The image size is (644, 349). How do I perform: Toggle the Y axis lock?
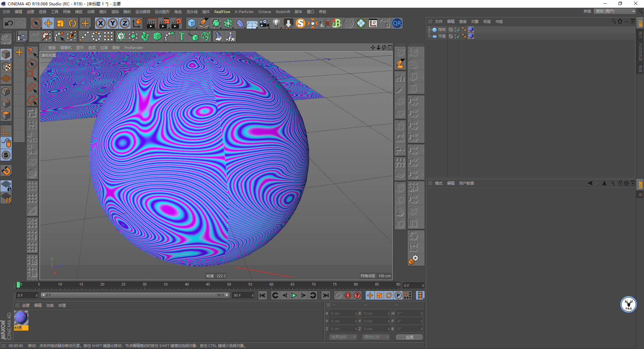[113, 23]
